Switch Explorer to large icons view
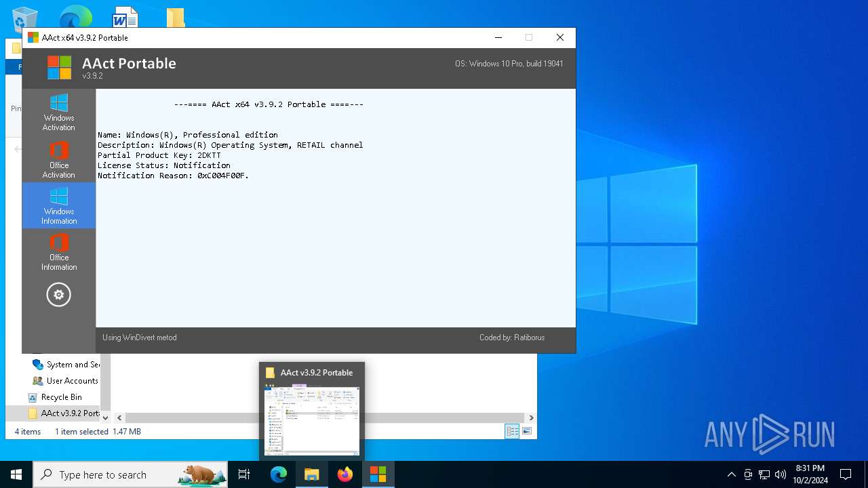Image resolution: width=868 pixels, height=488 pixels. click(527, 431)
